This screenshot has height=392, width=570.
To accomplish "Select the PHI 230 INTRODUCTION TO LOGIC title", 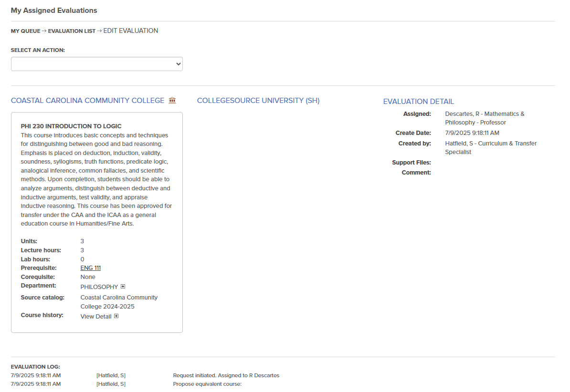I will (x=71, y=126).
